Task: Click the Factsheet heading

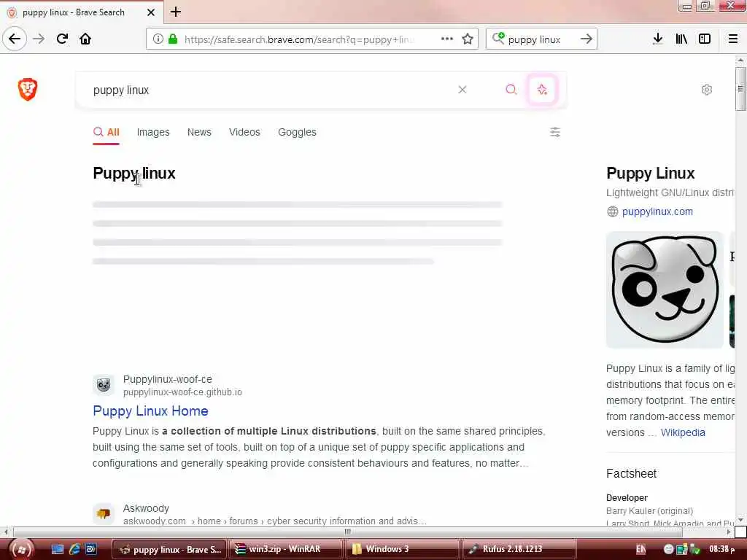Action: tap(631, 473)
